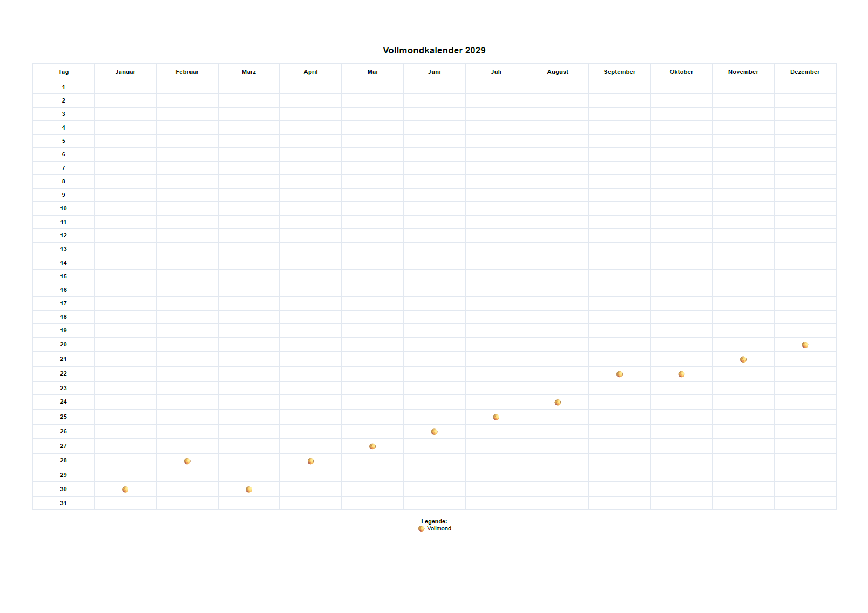
Task: Select the Tag column header
Action: click(x=64, y=72)
